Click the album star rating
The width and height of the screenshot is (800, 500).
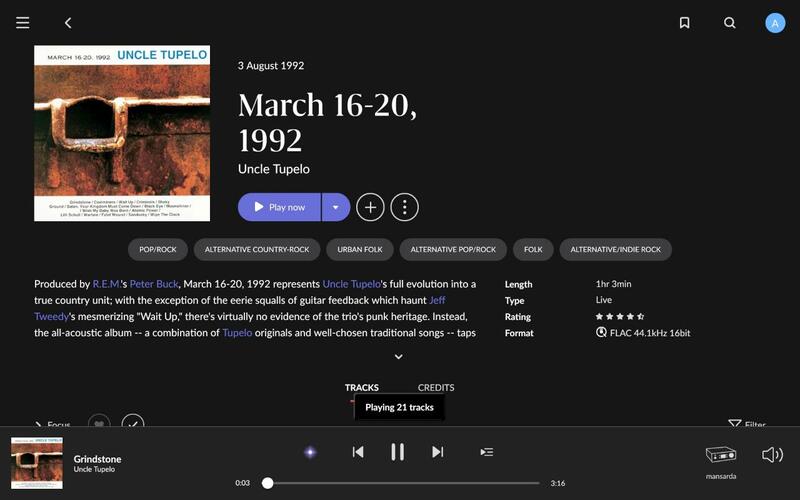pos(620,317)
